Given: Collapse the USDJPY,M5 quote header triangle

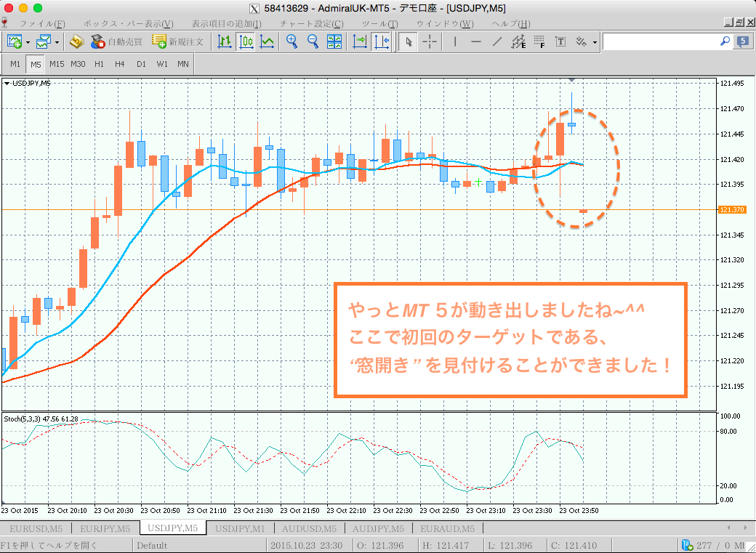Looking at the screenshot, I should (9, 83).
